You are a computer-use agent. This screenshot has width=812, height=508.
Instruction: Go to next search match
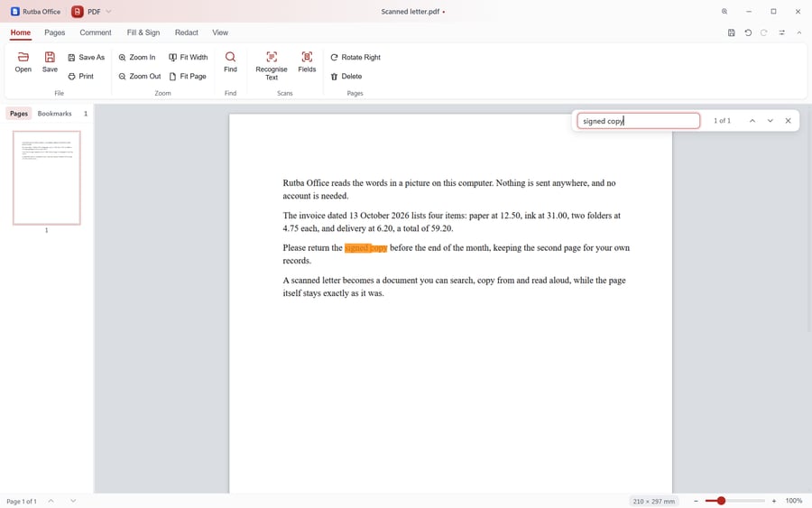coord(770,121)
